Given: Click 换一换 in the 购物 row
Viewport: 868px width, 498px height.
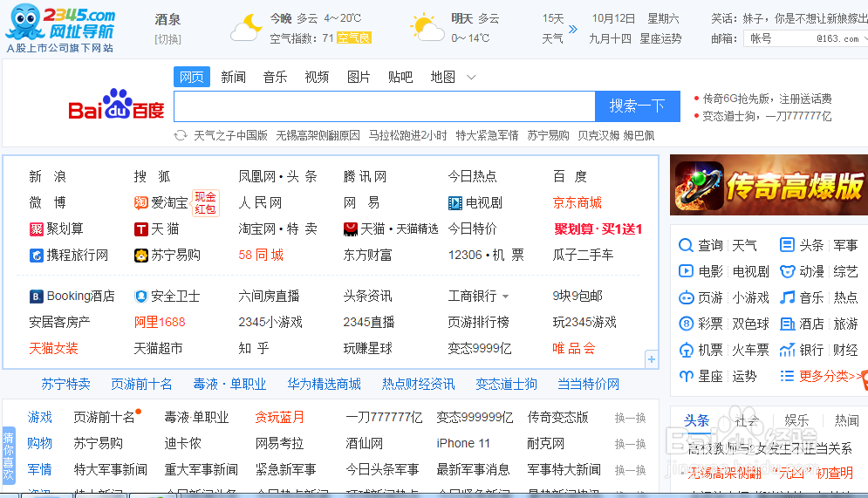Looking at the screenshot, I should point(631,444).
